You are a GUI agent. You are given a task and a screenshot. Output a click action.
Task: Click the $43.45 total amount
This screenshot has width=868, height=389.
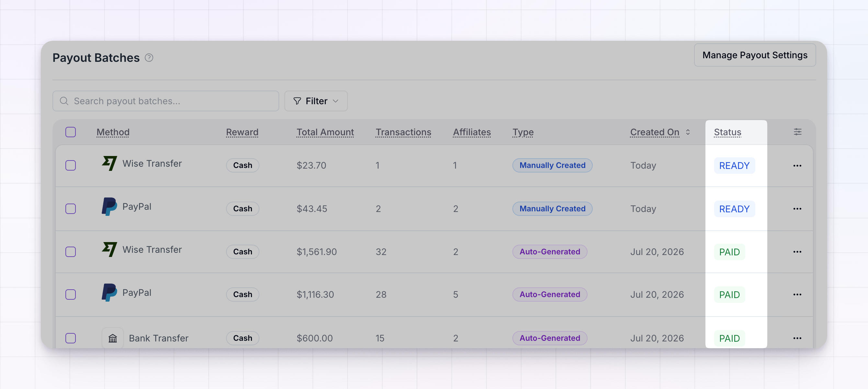pos(312,209)
